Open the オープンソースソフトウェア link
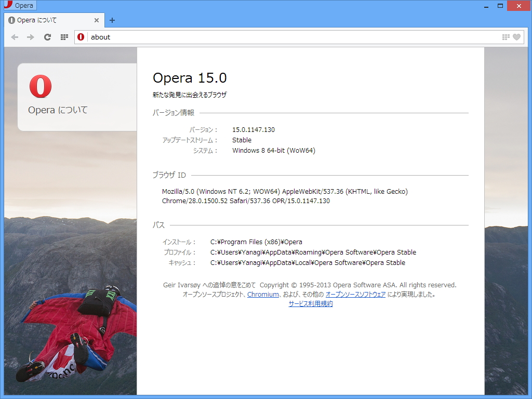The image size is (532, 399). [356, 294]
